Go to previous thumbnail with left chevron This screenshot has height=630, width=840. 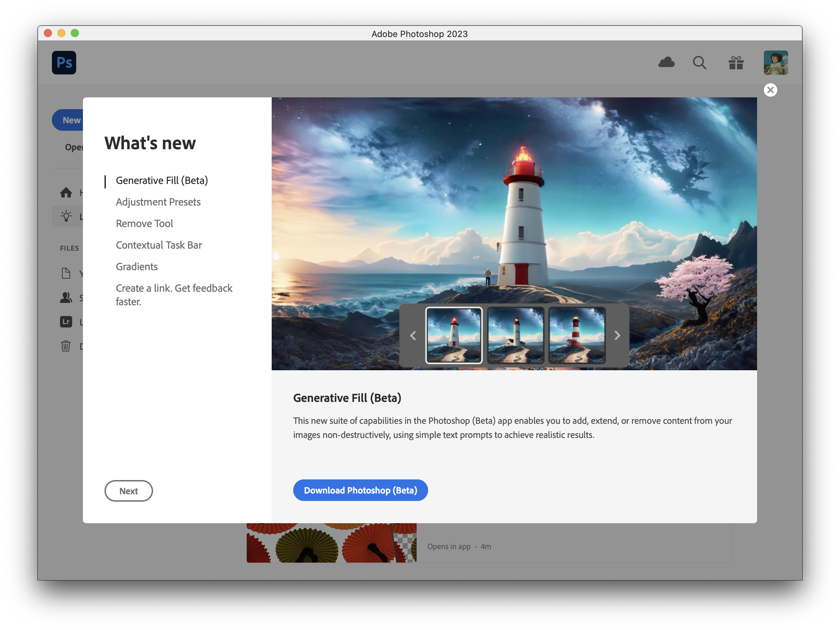coord(413,336)
